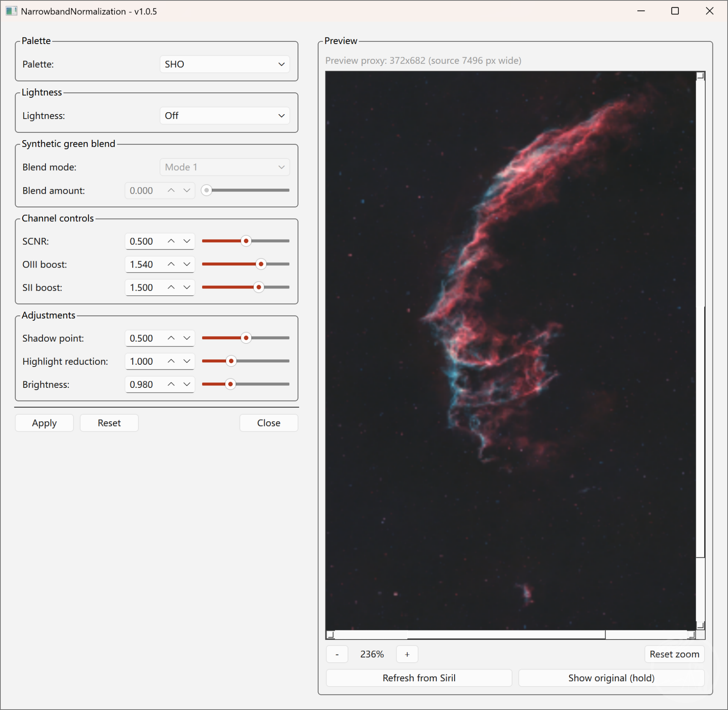Increase OIII boost using up arrow

click(x=171, y=264)
